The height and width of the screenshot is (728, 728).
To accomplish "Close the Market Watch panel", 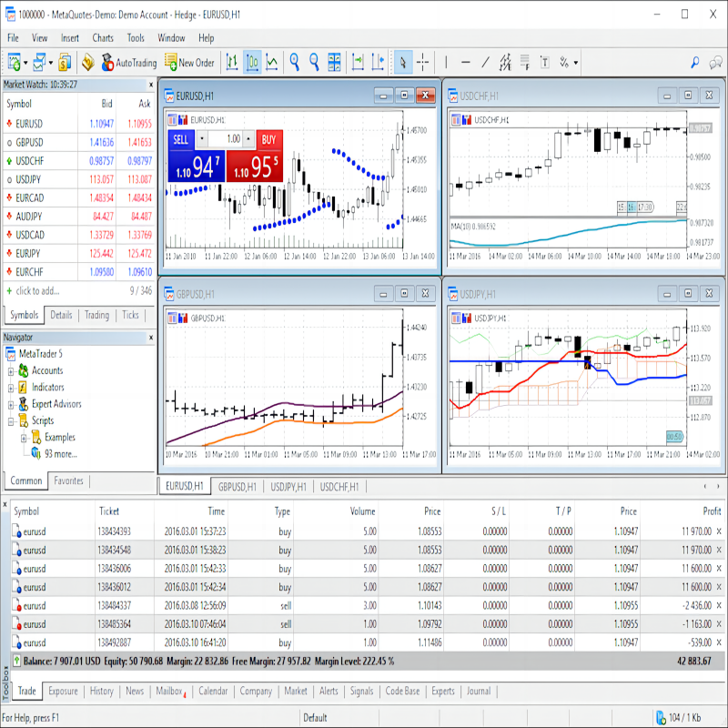I will (x=151, y=85).
